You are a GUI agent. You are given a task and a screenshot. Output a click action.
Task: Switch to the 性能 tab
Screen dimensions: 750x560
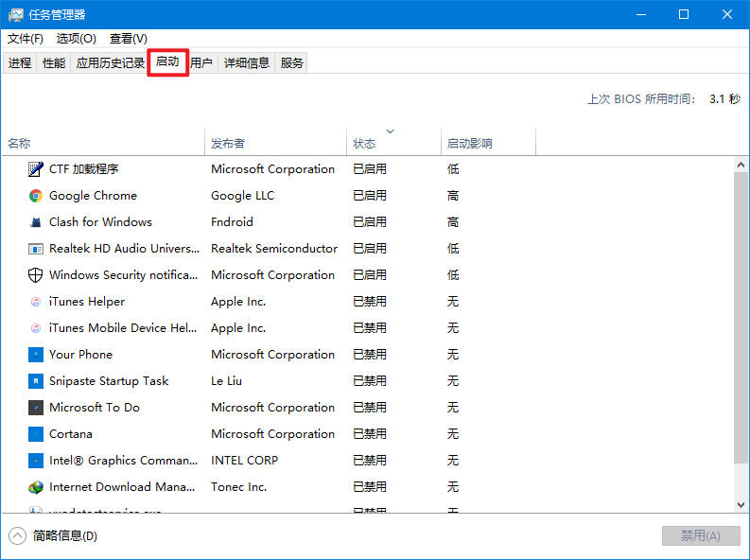coord(54,62)
